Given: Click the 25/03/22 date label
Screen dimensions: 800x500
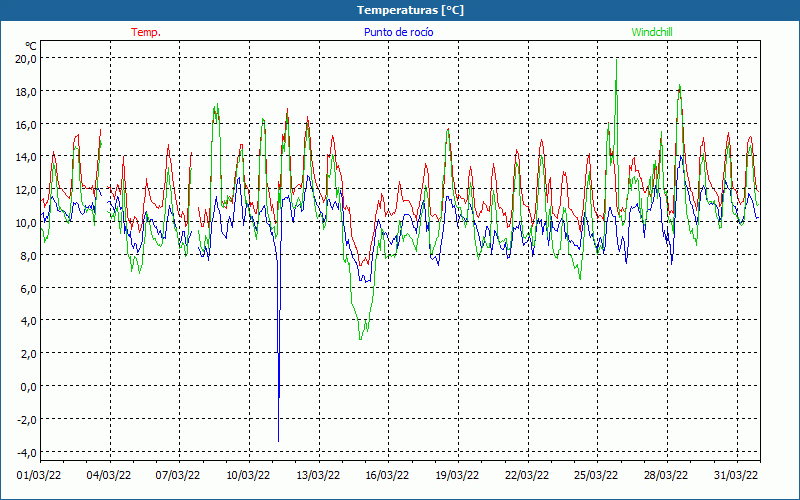Looking at the screenshot, I should point(596,476).
